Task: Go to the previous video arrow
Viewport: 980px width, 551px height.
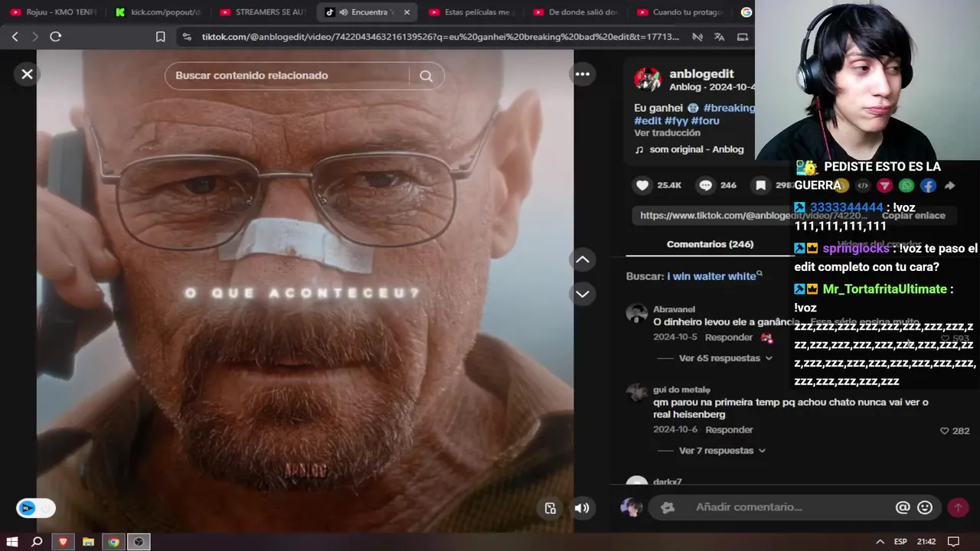Action: (x=583, y=260)
